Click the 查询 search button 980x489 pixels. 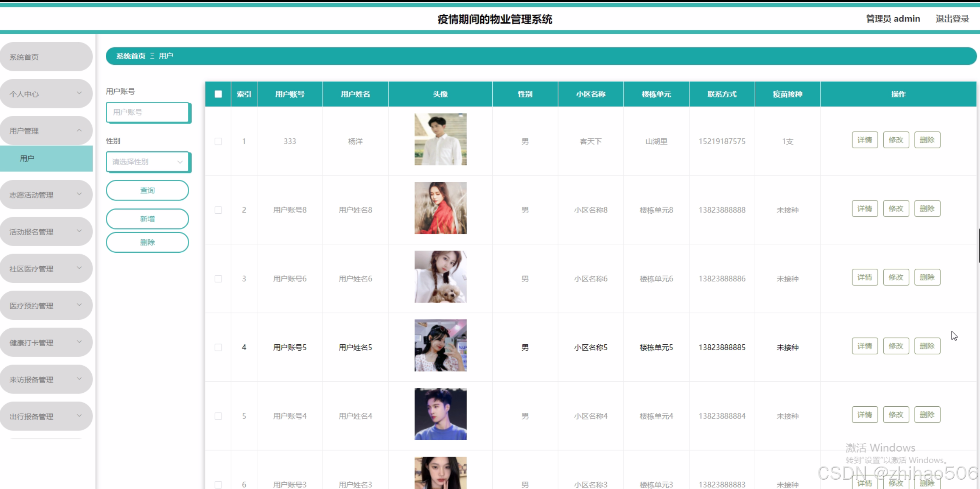click(x=147, y=190)
